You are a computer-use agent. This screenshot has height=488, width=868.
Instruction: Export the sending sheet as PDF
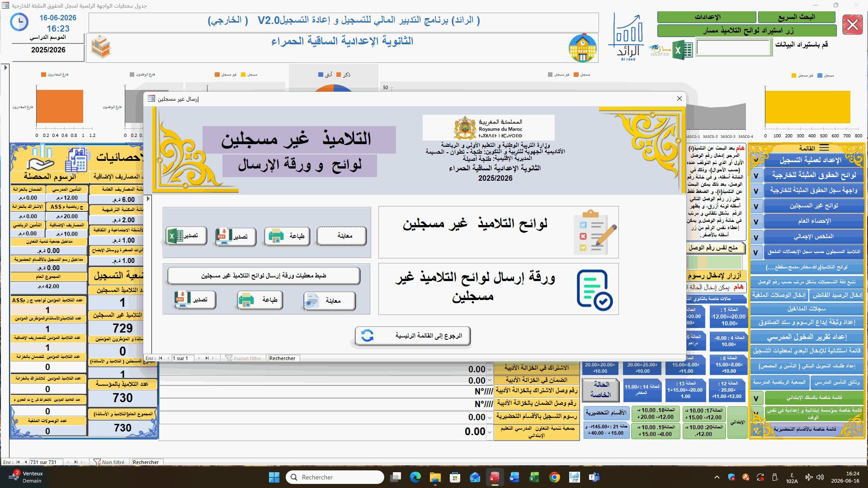coord(195,300)
